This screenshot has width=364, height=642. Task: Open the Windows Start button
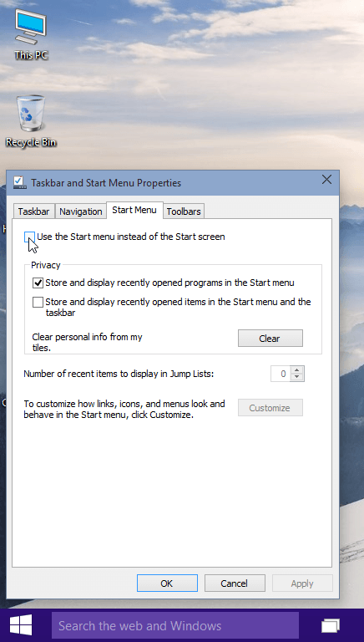pyautogui.click(x=20, y=625)
